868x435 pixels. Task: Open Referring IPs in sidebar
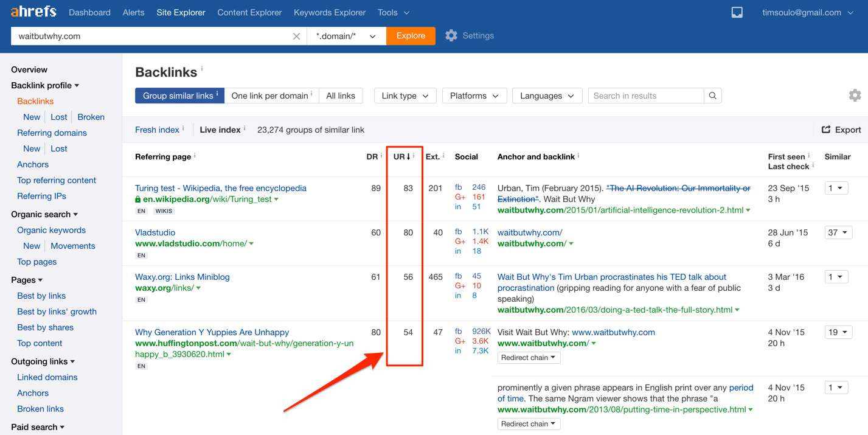pyautogui.click(x=41, y=196)
